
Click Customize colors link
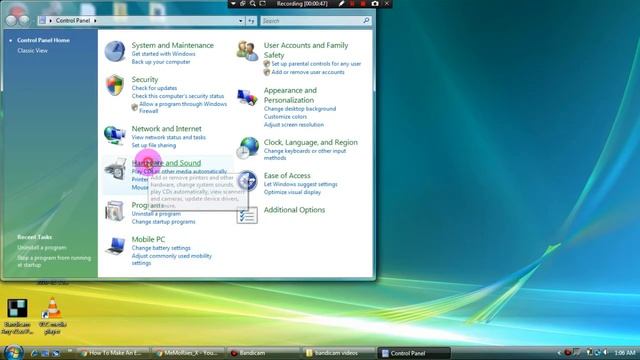[x=285, y=116]
